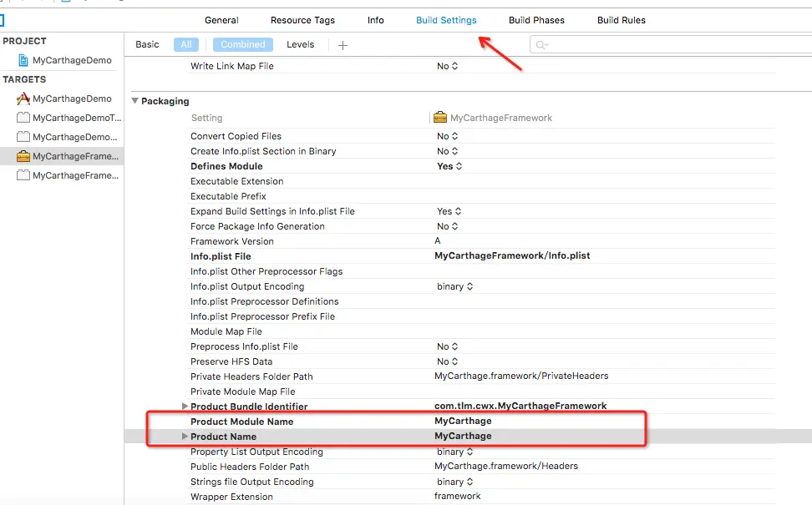Open Convert Copied Files value dropdown

tap(448, 136)
